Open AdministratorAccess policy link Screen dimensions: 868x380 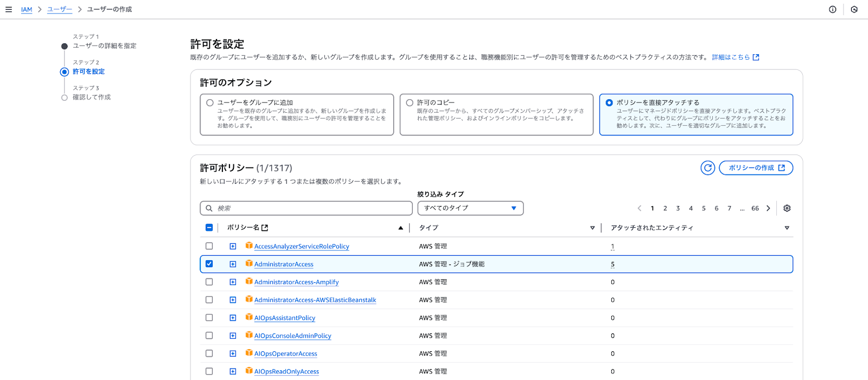[x=284, y=265]
